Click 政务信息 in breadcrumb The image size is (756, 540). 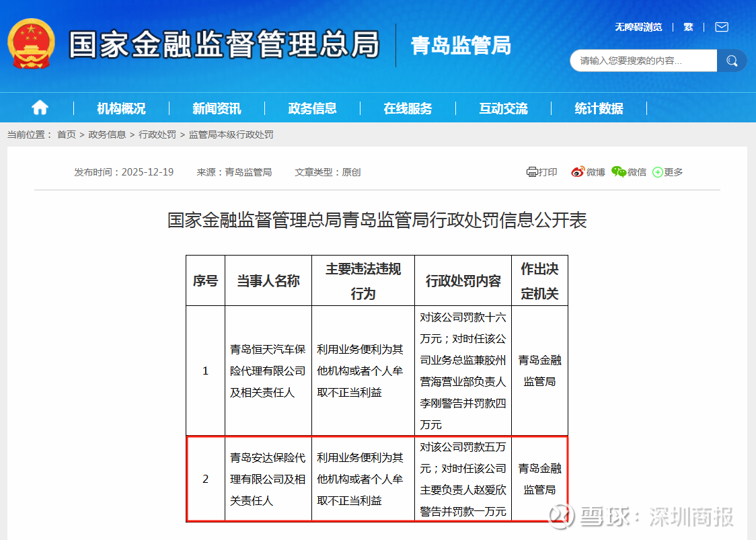(x=107, y=134)
